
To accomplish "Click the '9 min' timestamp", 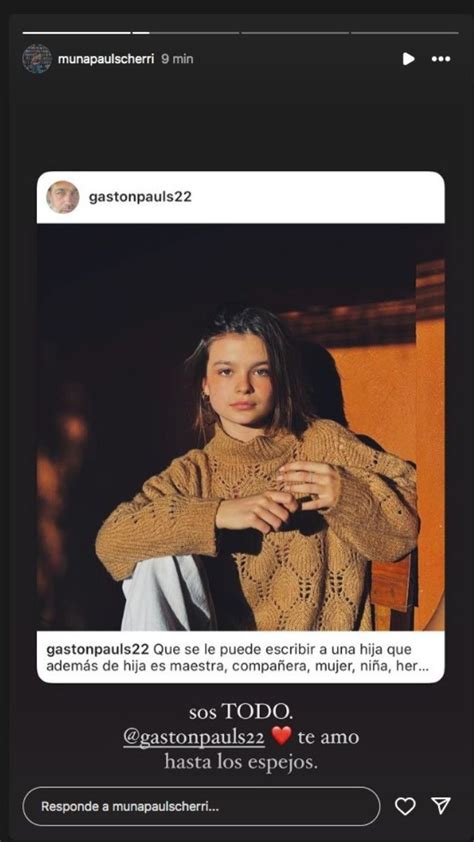I will coord(177,59).
